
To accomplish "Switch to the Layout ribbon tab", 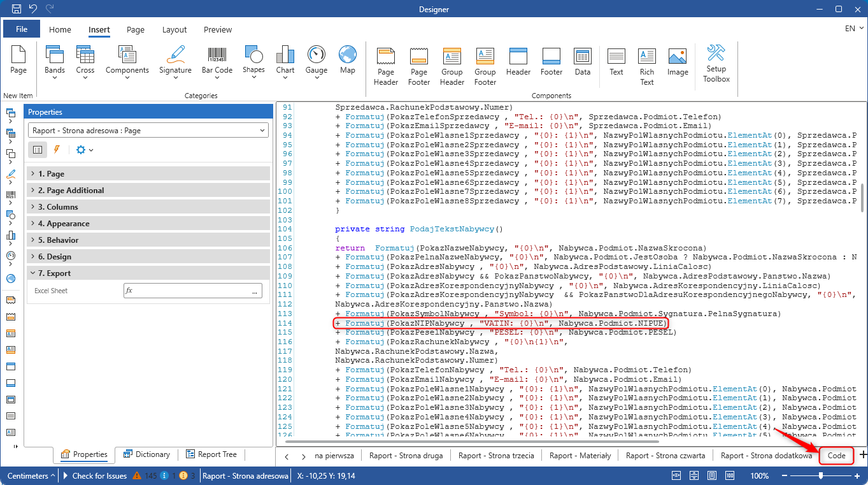I will pos(174,29).
